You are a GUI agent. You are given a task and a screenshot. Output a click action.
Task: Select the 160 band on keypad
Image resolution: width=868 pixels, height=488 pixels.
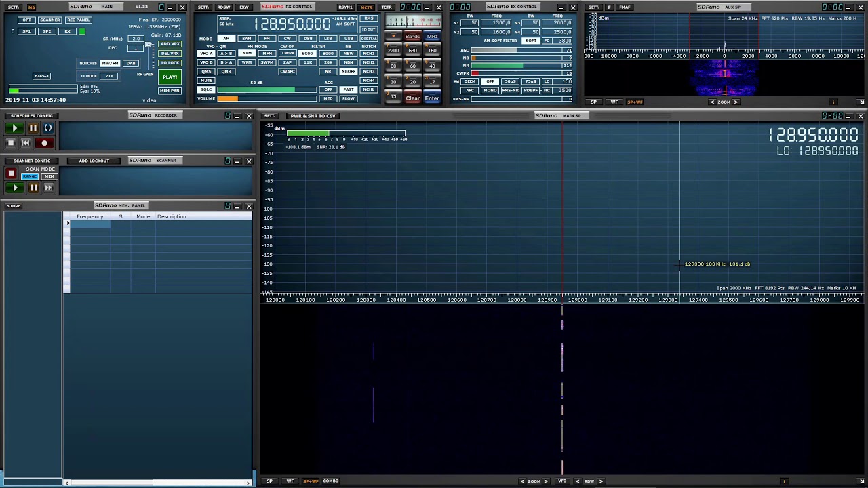point(432,50)
